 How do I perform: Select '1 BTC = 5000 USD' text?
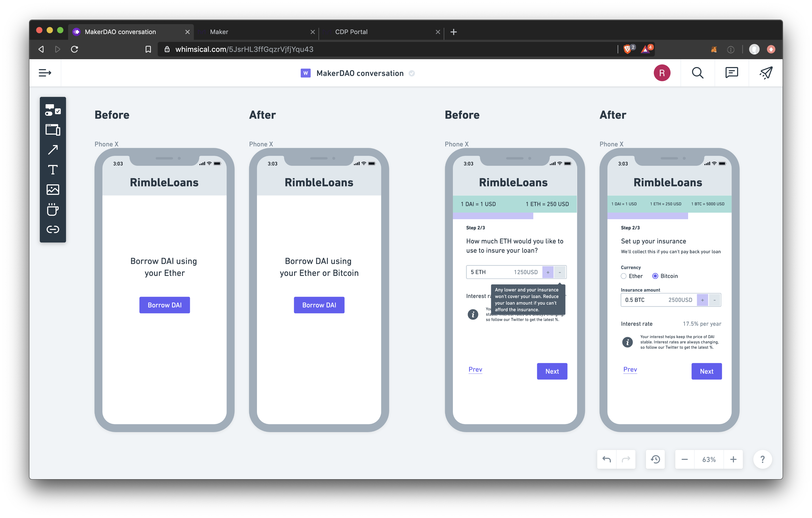pyautogui.click(x=707, y=204)
